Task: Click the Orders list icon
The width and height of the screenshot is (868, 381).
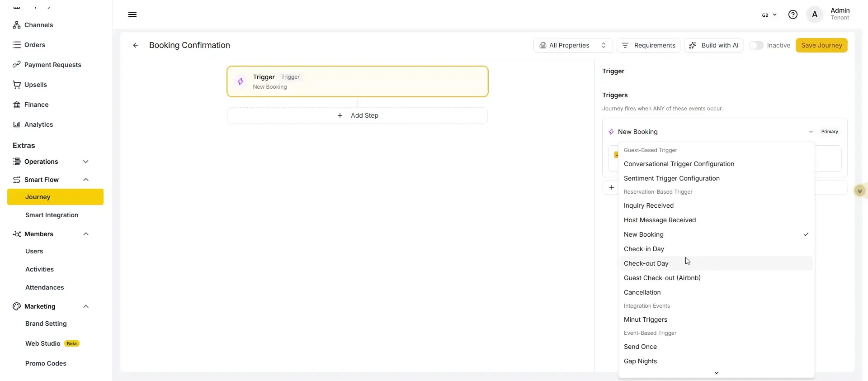Action: click(x=17, y=45)
